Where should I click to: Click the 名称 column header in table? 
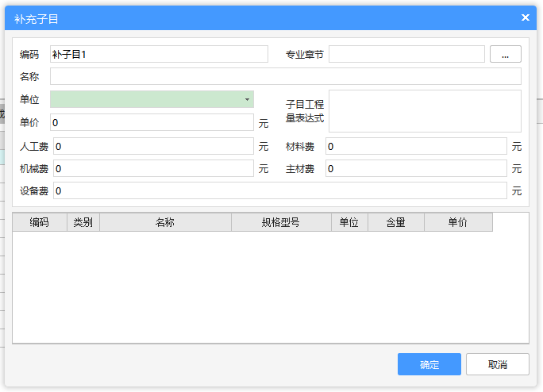[165, 223]
